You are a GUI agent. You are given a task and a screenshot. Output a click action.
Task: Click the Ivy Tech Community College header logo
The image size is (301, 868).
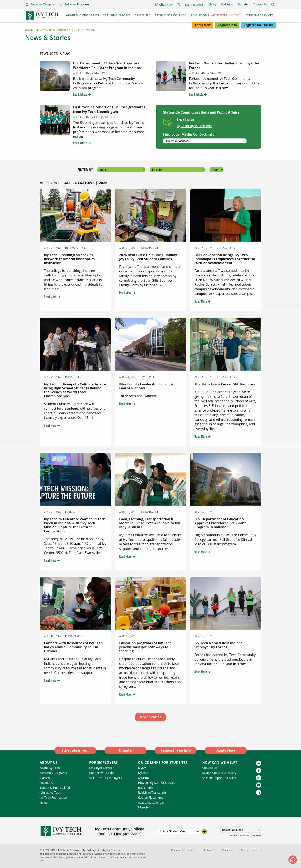coord(42,15)
